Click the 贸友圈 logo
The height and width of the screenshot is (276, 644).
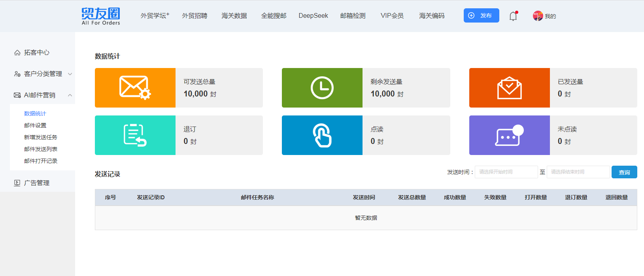point(101,16)
